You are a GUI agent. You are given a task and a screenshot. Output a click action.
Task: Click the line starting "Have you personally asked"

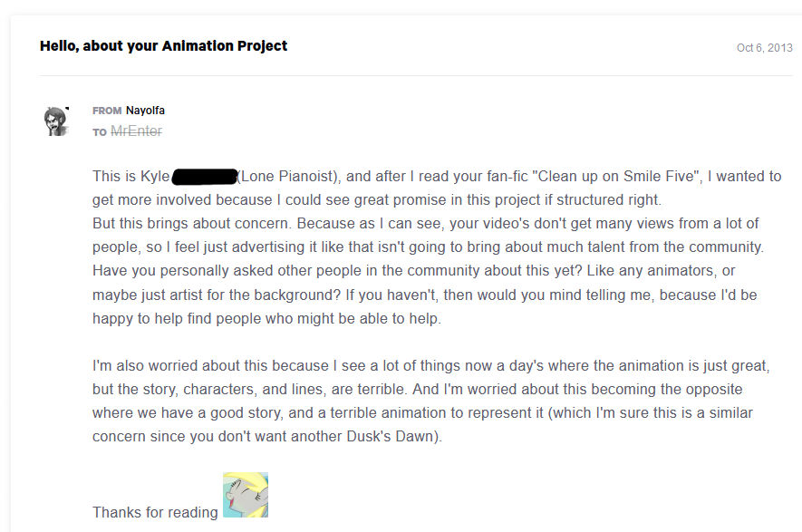[414, 271]
